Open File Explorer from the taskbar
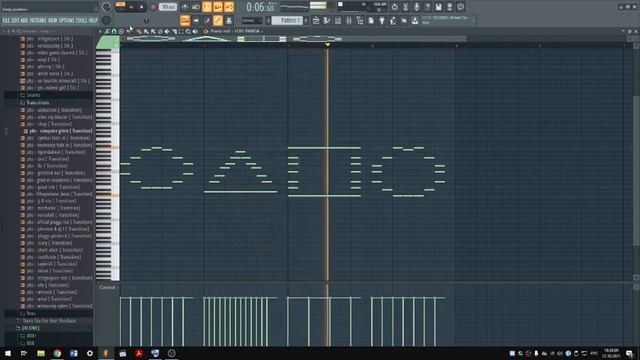The image size is (640, 360). pyautogui.click(x=41, y=353)
